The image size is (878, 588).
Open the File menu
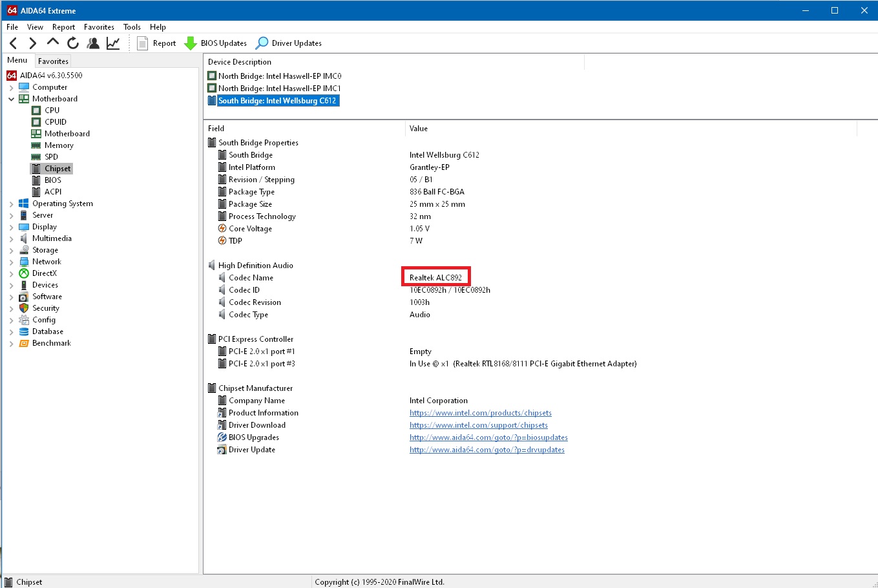pyautogui.click(x=12, y=27)
